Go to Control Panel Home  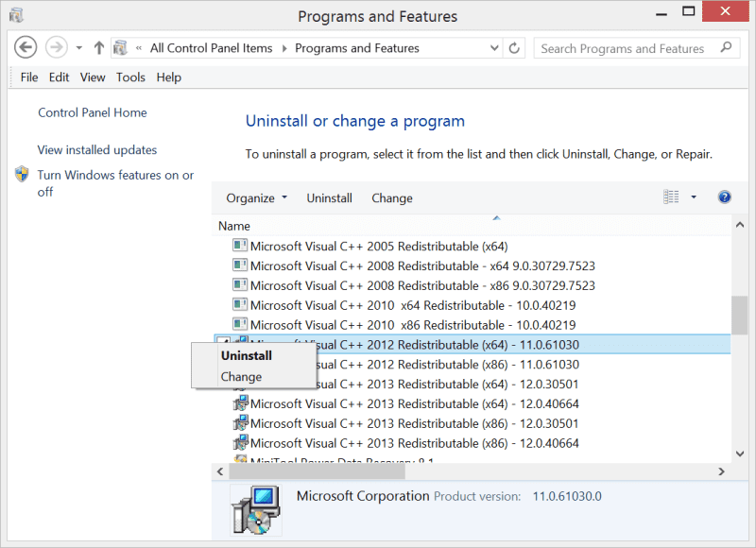(x=93, y=112)
